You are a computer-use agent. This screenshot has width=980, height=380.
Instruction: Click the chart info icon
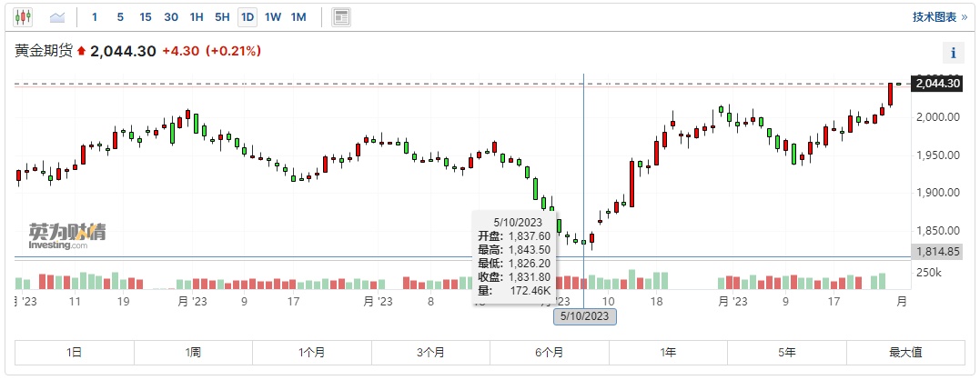pos(953,52)
